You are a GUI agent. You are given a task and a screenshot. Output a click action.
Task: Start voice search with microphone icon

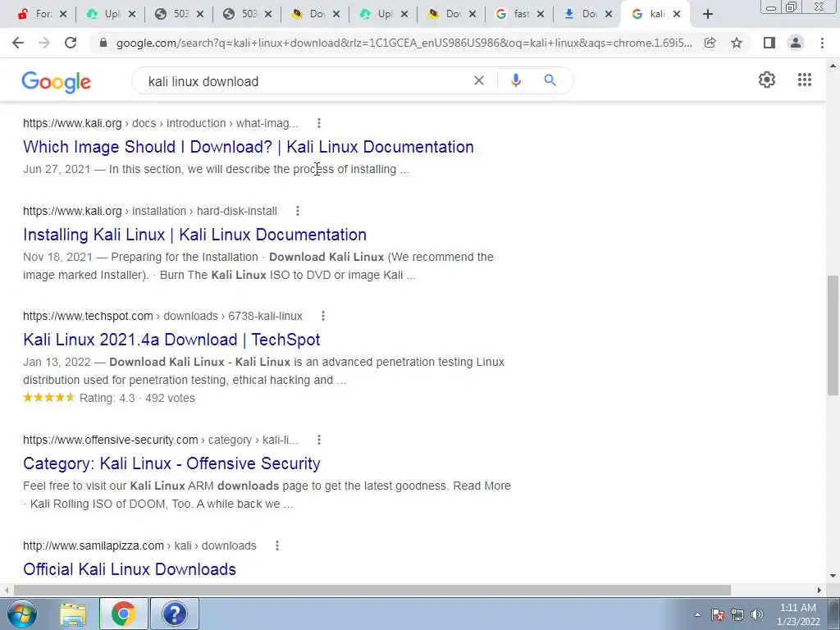pos(515,80)
